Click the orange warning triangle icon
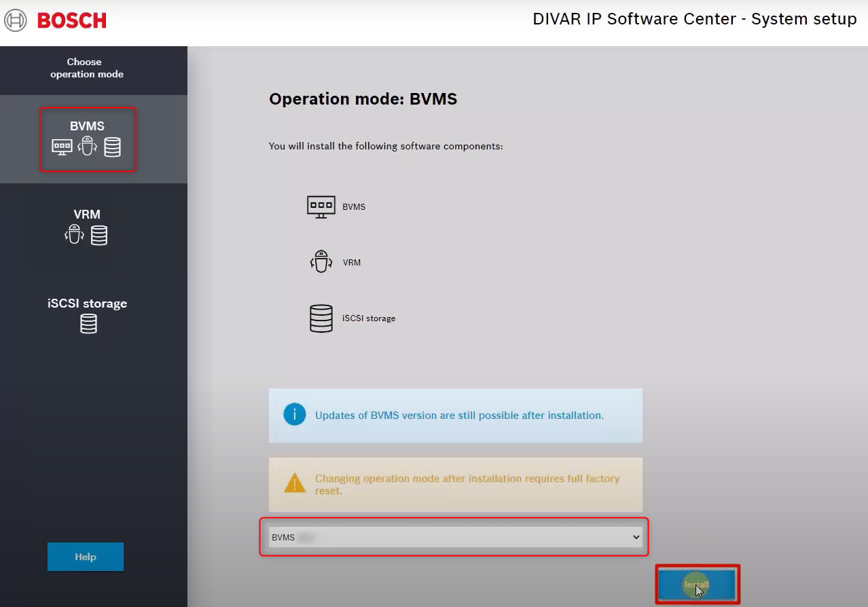 click(x=294, y=484)
